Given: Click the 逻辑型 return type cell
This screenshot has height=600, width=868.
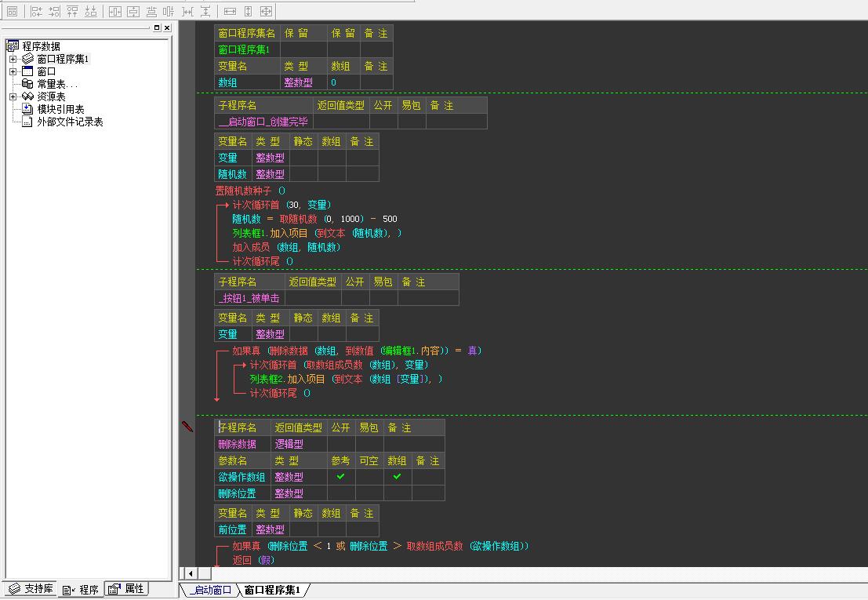Looking at the screenshot, I should coord(299,444).
